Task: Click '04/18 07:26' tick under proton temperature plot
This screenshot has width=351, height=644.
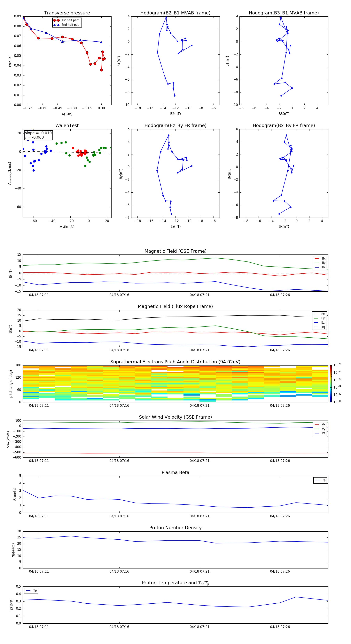Action: [280, 627]
